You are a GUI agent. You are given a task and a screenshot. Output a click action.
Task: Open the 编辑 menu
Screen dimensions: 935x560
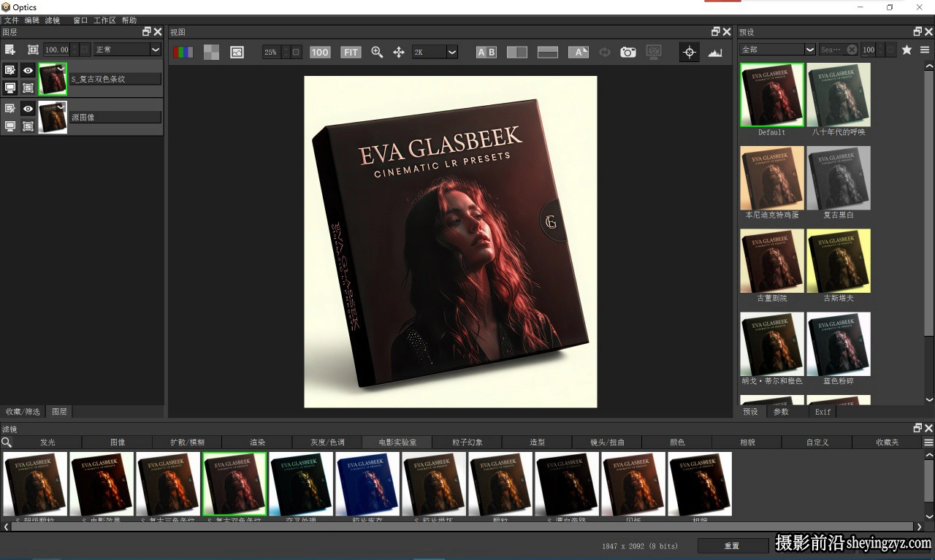32,20
